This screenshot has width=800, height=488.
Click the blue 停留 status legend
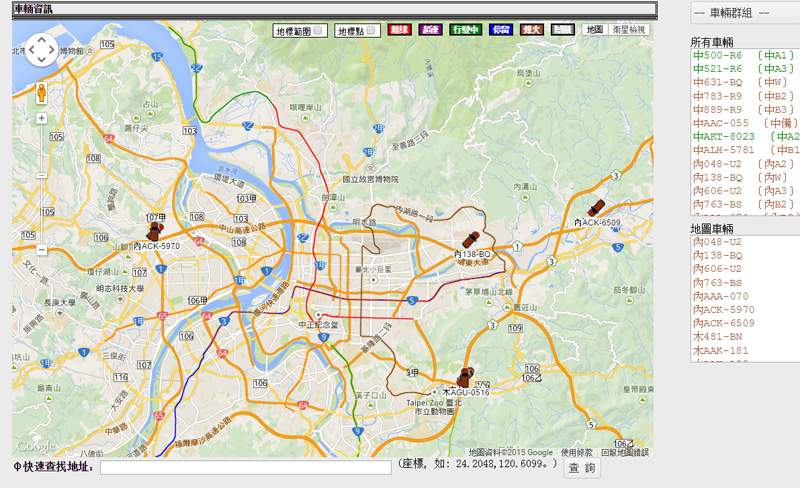point(501,30)
